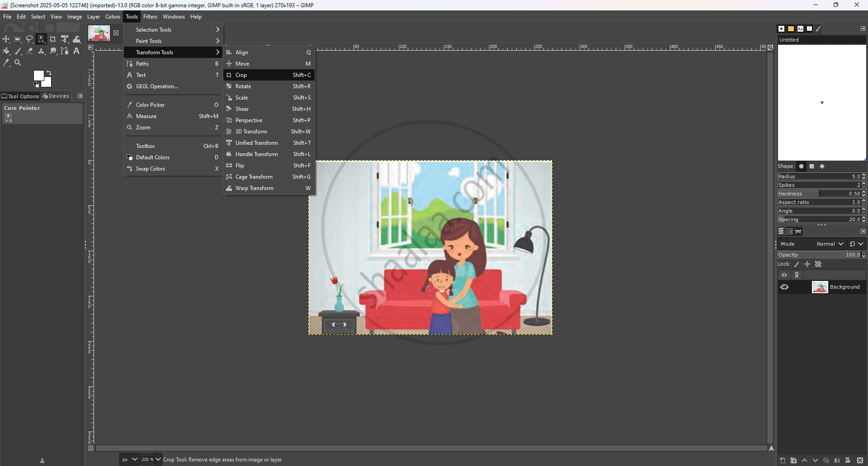Choose the square brush shape
868x466 pixels.
click(811, 166)
